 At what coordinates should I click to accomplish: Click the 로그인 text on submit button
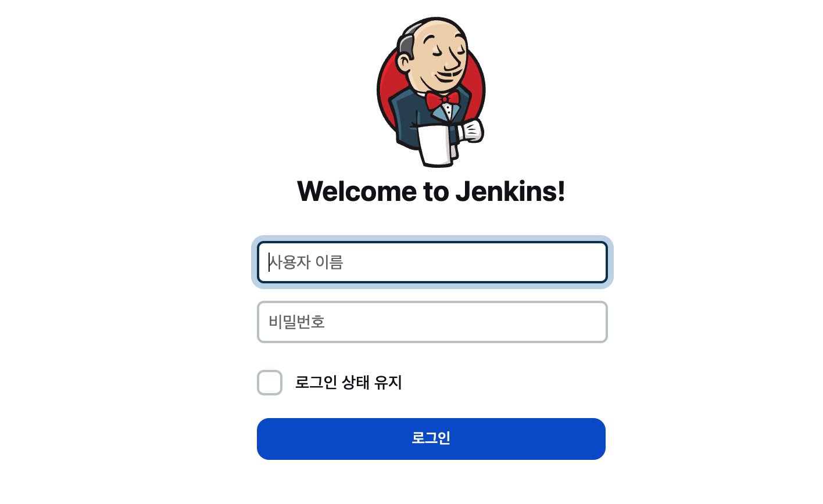(431, 438)
